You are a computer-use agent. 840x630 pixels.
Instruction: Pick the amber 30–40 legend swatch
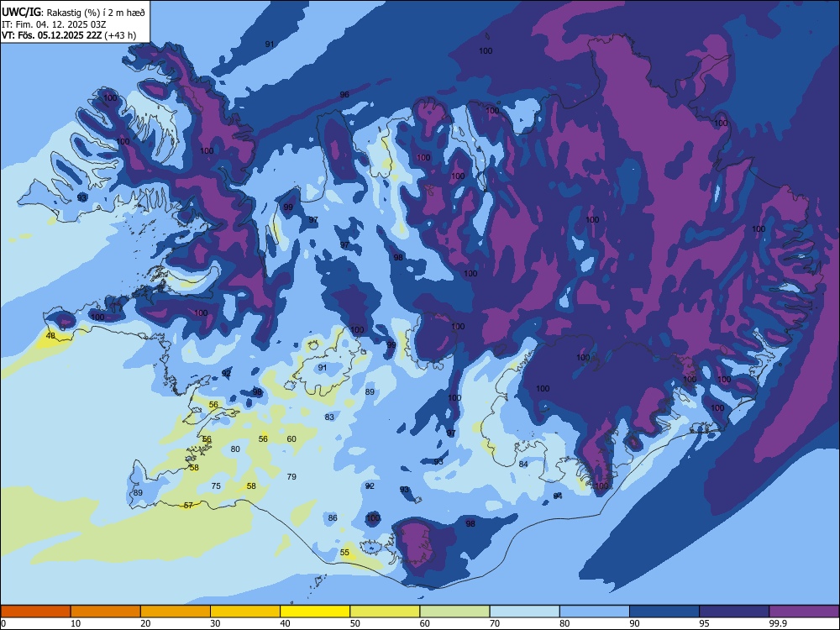pos(245,612)
